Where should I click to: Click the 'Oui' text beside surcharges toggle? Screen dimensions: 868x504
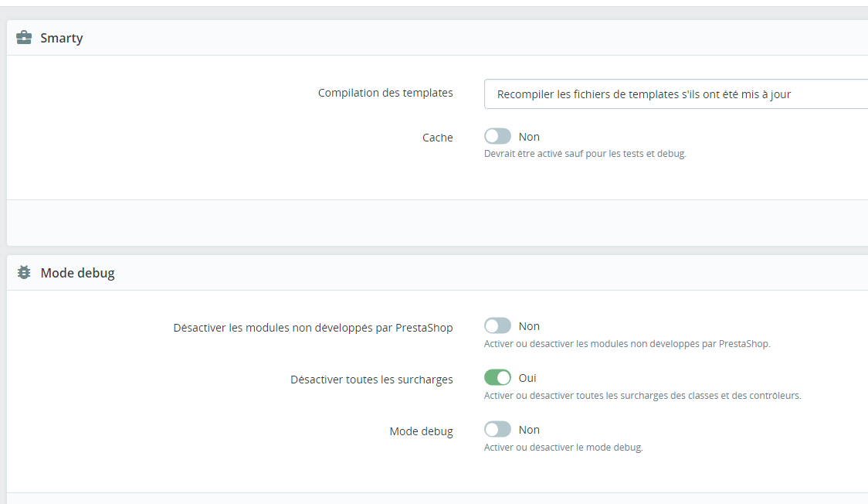[527, 378]
